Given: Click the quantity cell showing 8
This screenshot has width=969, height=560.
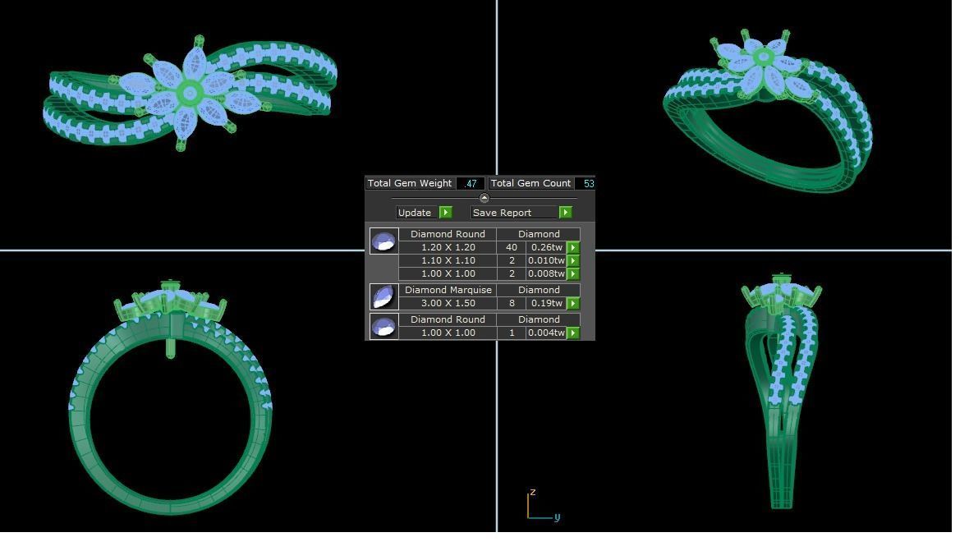Looking at the screenshot, I should click(511, 304).
